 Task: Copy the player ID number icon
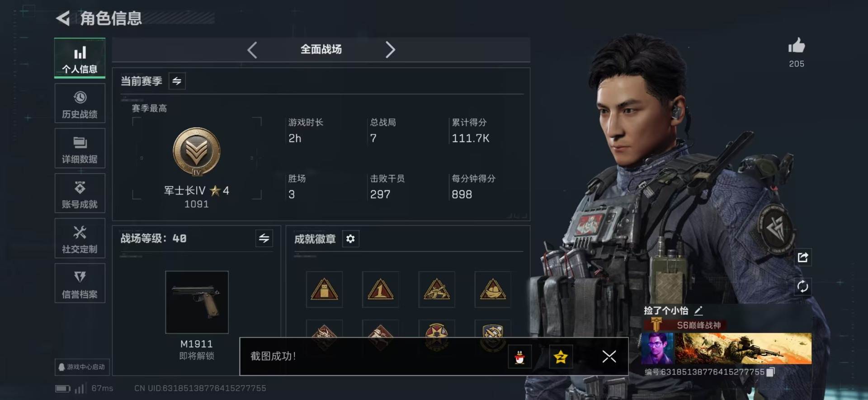[771, 372]
